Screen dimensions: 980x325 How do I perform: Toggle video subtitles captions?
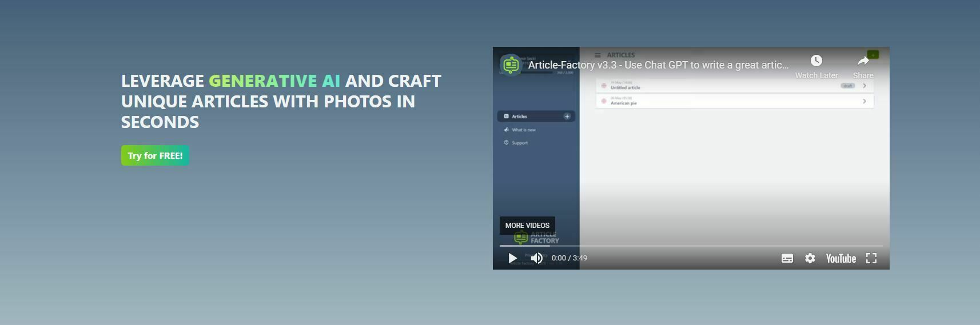tap(787, 258)
